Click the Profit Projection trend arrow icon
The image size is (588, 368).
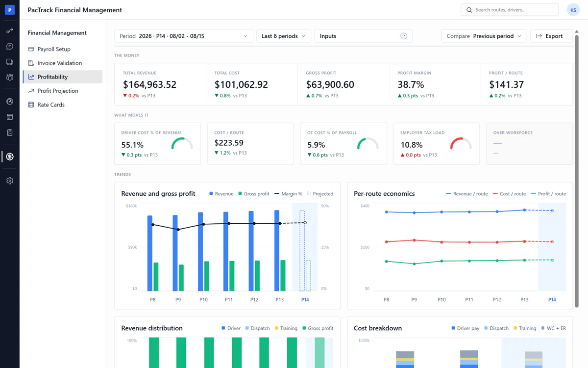pyautogui.click(x=31, y=91)
